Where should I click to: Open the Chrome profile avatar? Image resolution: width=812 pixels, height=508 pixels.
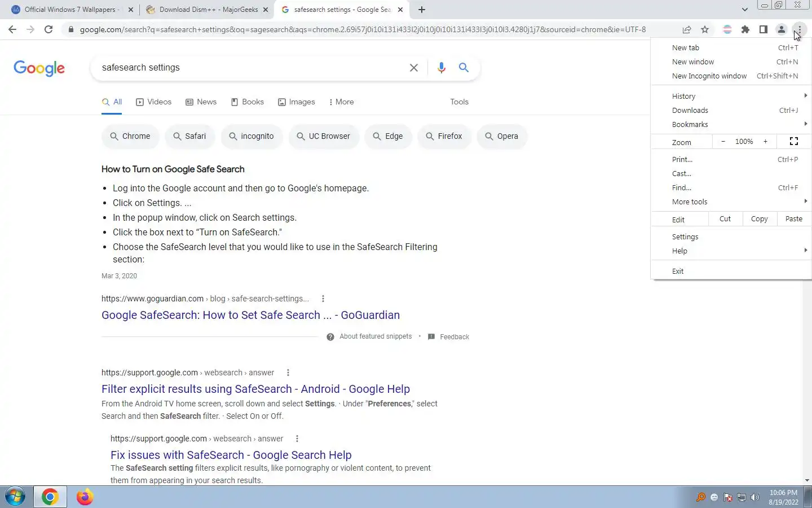pos(782,29)
